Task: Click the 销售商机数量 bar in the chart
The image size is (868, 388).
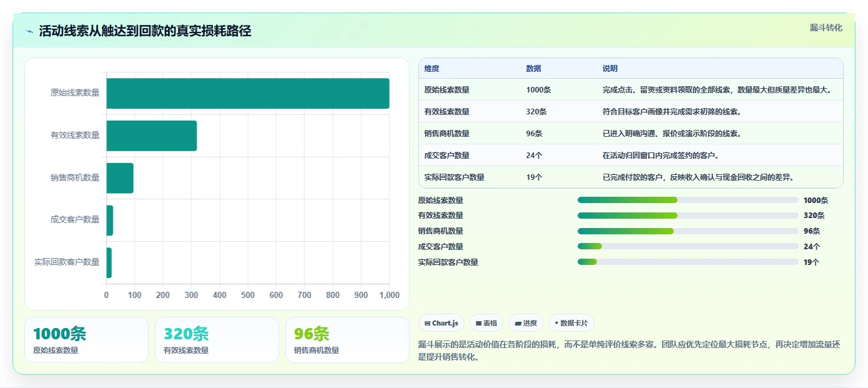Action: pos(120,178)
